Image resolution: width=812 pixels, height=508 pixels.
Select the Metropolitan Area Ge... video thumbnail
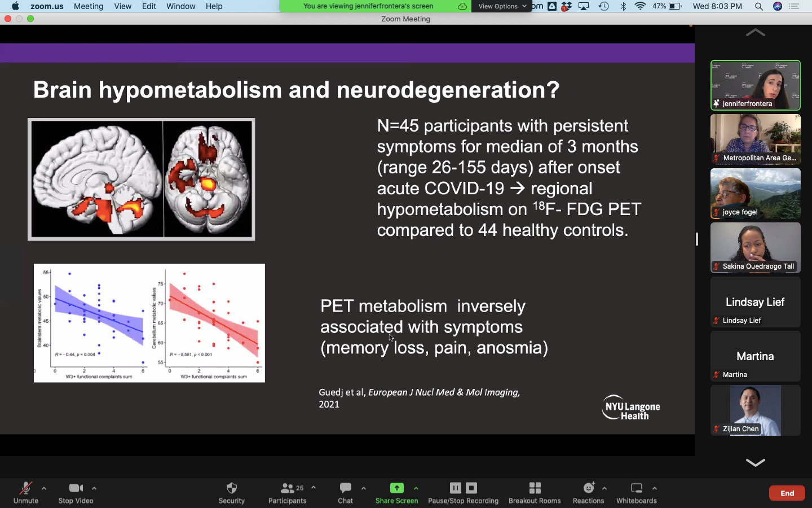(755, 139)
